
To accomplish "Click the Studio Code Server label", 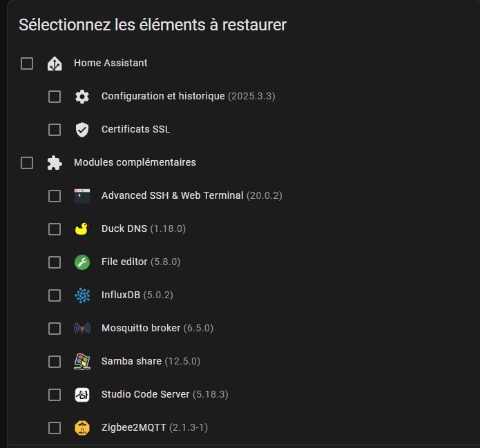I will point(145,395).
